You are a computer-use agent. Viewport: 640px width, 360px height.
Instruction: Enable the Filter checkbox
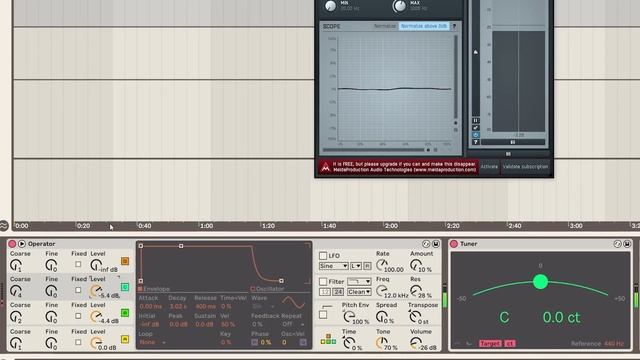click(323, 282)
